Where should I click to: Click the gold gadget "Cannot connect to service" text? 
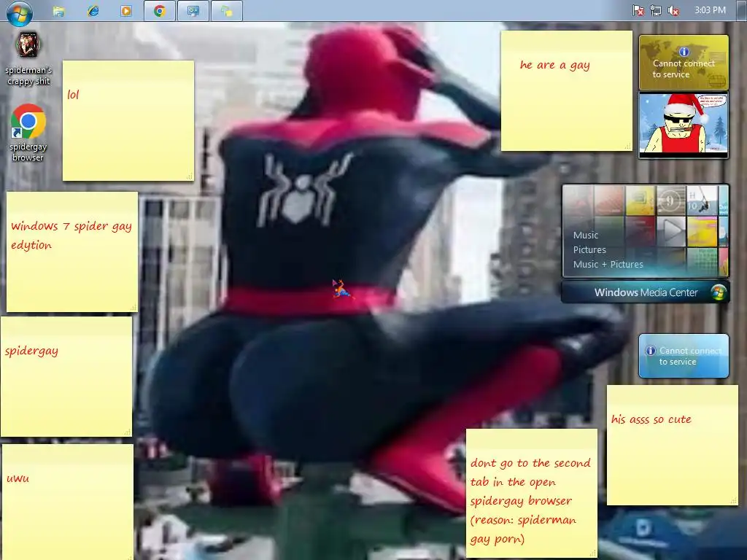pyautogui.click(x=683, y=69)
